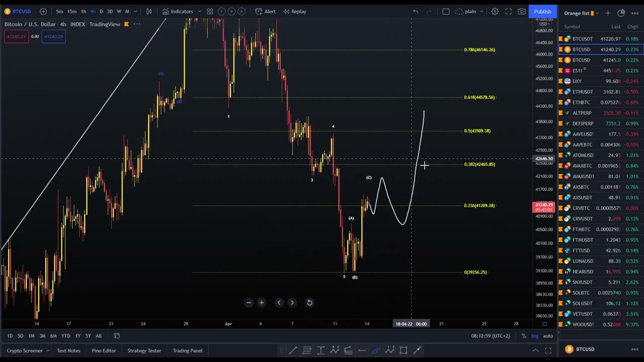Select the M monthly timeframe
The height and width of the screenshot is (362, 644).
pyautogui.click(x=127, y=11)
